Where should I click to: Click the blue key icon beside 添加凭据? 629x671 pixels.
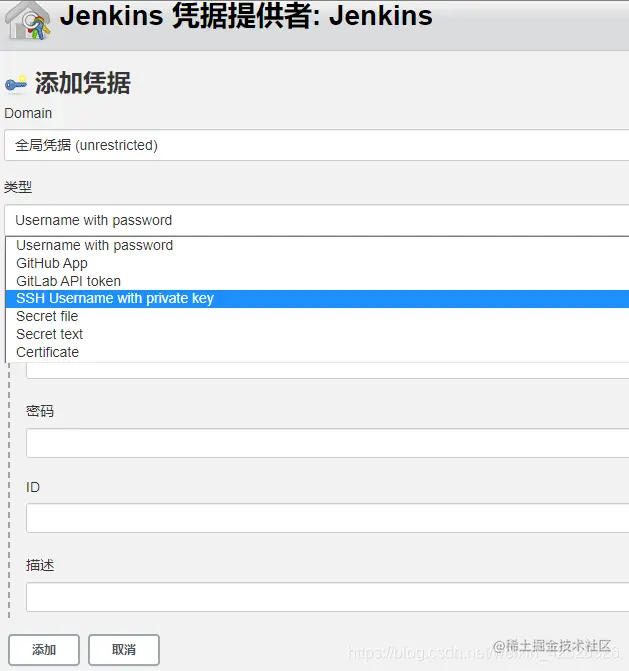point(16,84)
